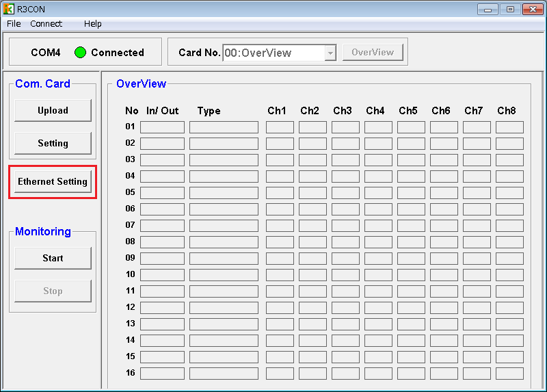This screenshot has width=547, height=392.
Task: Open the Help menu
Action: tap(92, 24)
